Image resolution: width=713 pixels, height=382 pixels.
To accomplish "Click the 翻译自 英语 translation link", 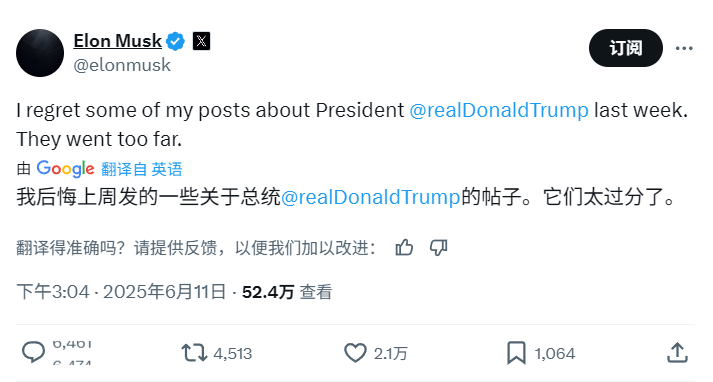I will click(141, 169).
